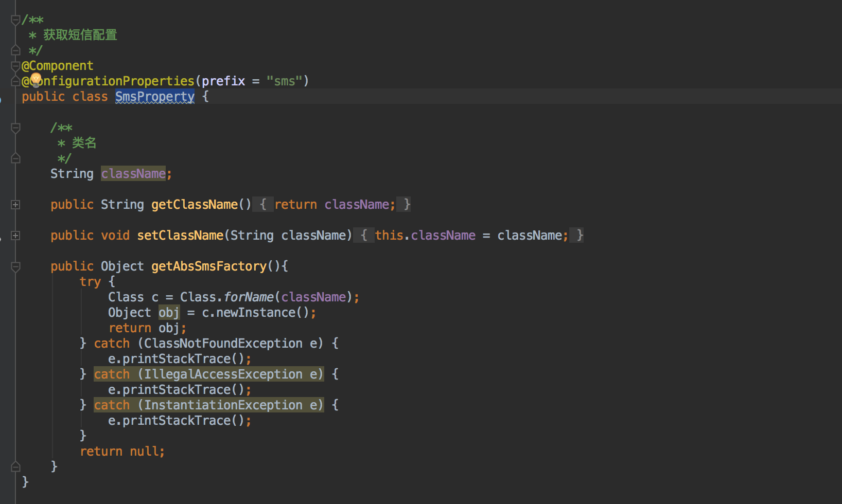Click the highlighted obj variable declaration
Viewport: 842px width, 504px height.
click(x=169, y=313)
